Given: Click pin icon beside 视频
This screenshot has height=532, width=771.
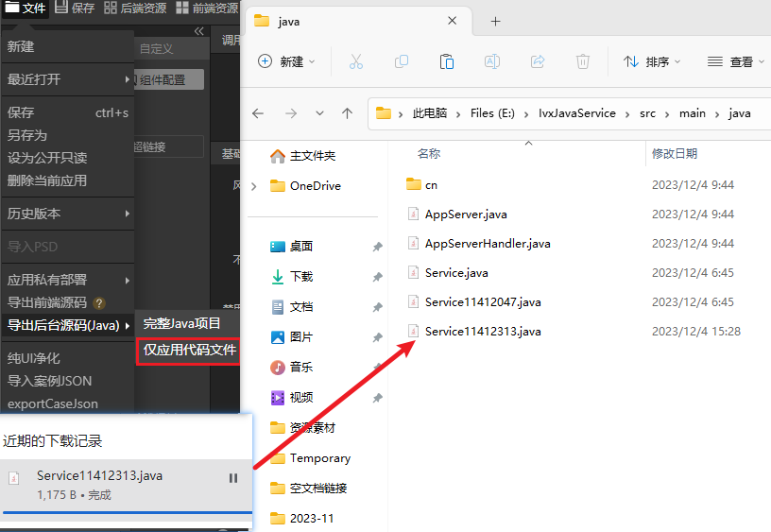Looking at the screenshot, I should coord(377,398).
